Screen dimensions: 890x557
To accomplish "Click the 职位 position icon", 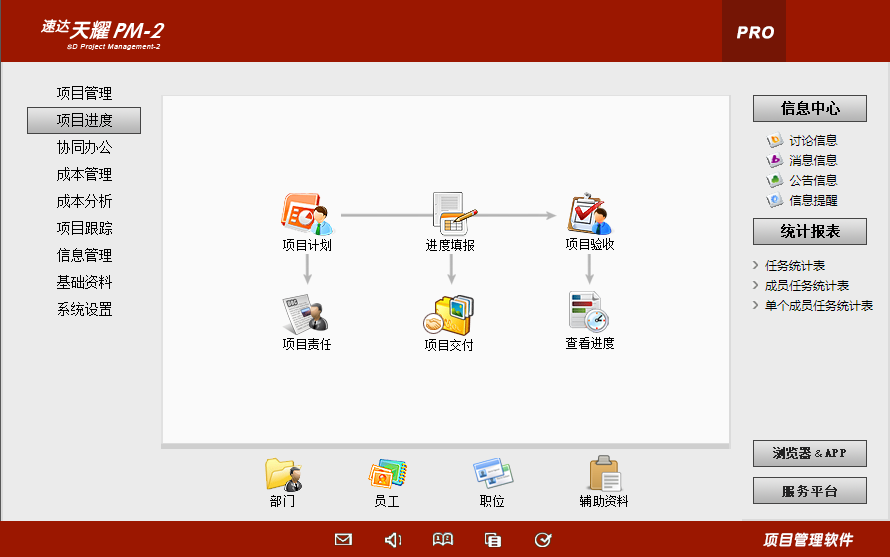I will [492, 475].
